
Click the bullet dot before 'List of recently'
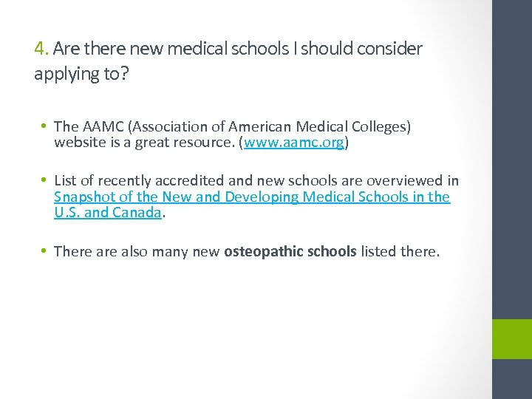point(46,181)
